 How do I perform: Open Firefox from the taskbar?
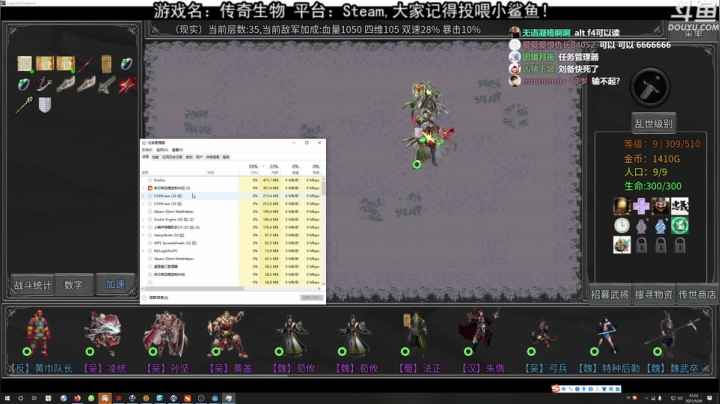pyautogui.click(x=77, y=398)
